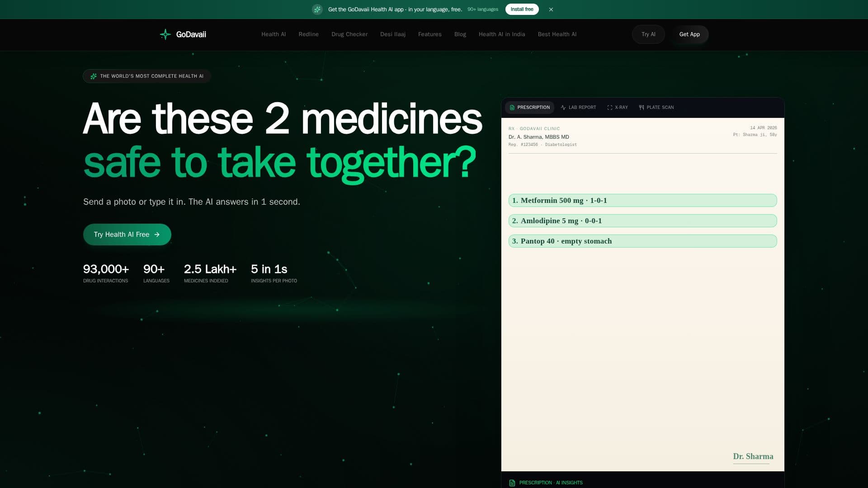Open the Blog nav link
868x488 pixels.
[x=460, y=34]
